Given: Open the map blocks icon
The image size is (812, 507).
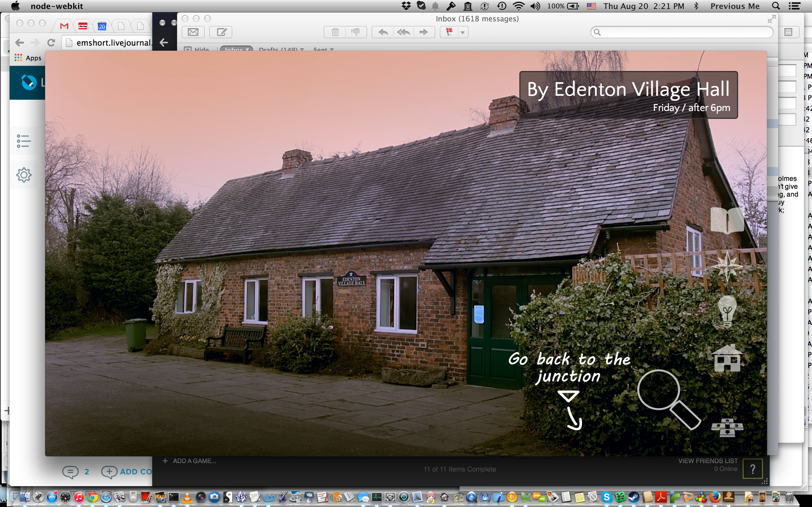Looking at the screenshot, I should [727, 428].
